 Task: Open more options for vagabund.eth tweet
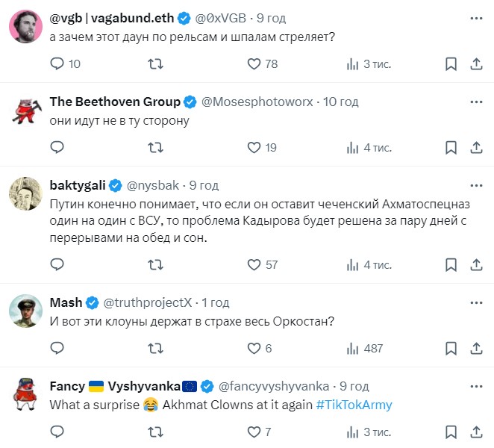click(477, 17)
